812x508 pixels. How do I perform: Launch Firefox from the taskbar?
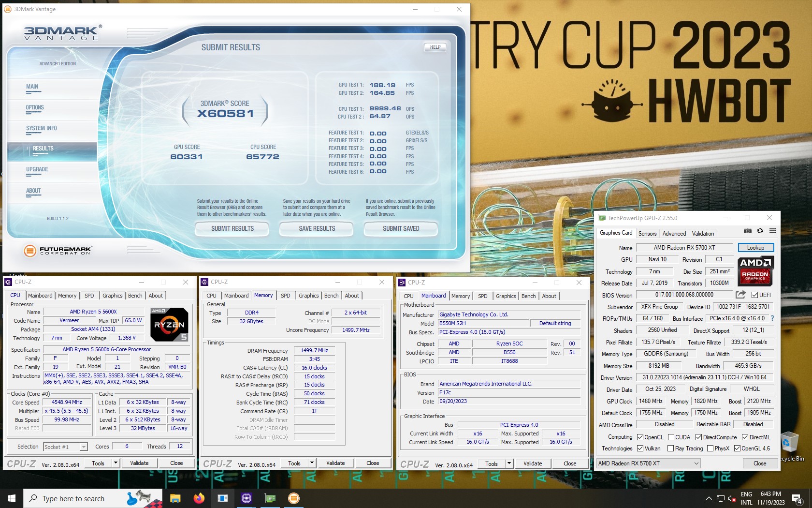pyautogui.click(x=199, y=498)
